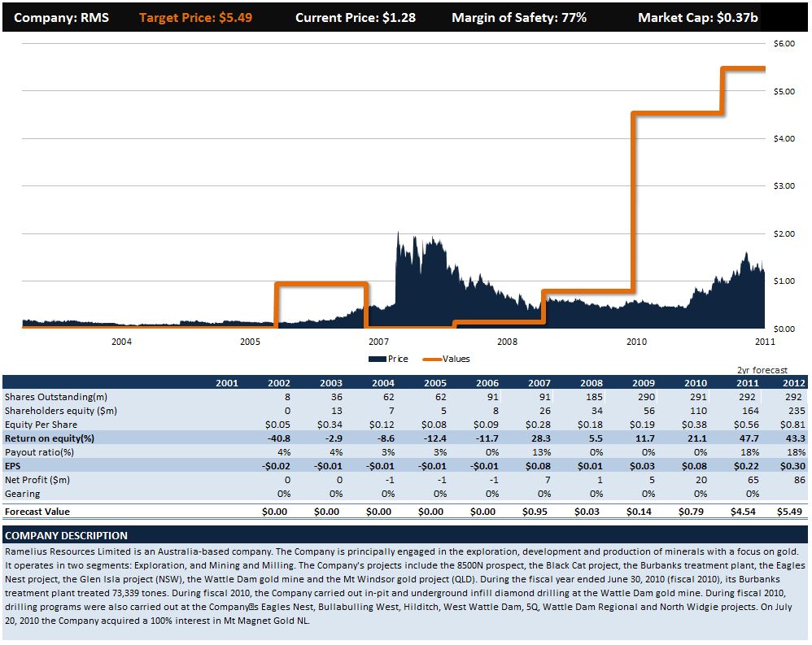Select the 'Target Price: $5.49' label
The height and width of the screenshot is (645, 812).
195,18
